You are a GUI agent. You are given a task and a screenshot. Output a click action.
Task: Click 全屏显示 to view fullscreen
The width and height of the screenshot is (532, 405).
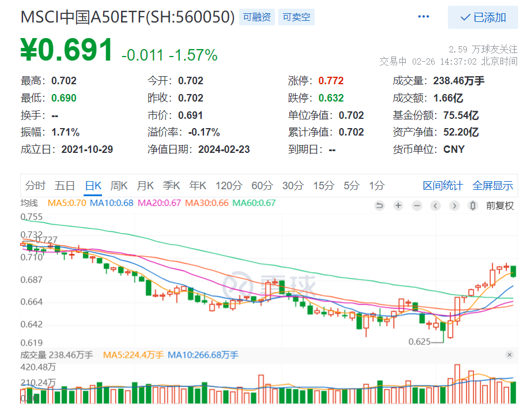[493, 186]
